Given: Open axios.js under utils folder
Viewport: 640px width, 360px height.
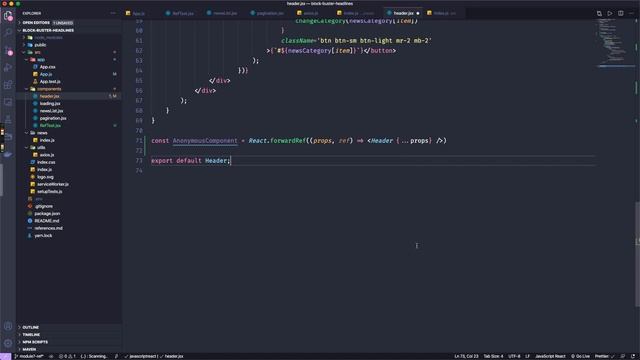Looking at the screenshot, I should [47, 155].
